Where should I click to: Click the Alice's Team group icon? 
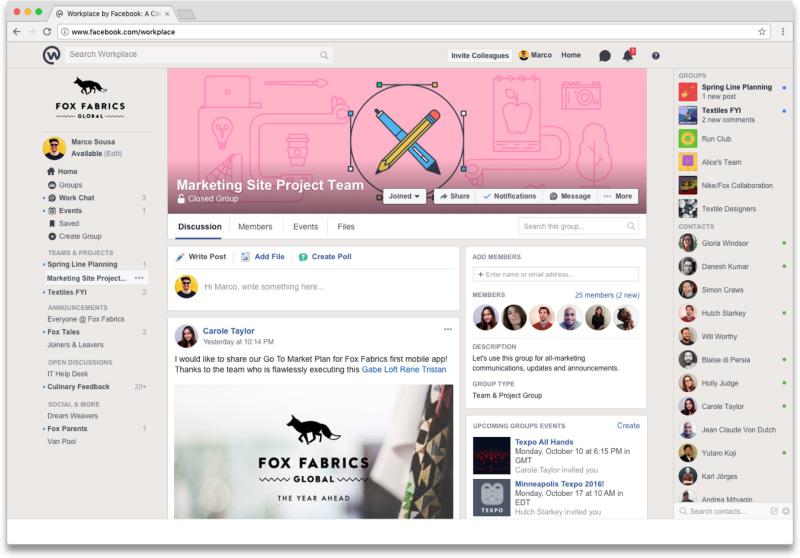coord(688,162)
